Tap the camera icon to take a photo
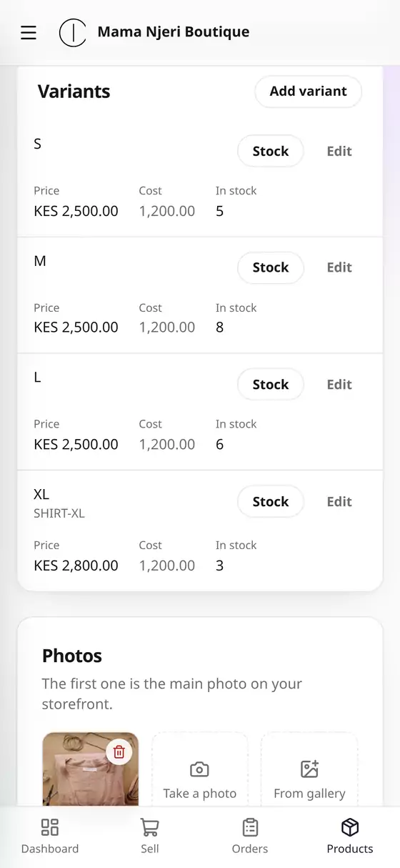This screenshot has width=400, height=868. pyautogui.click(x=199, y=769)
